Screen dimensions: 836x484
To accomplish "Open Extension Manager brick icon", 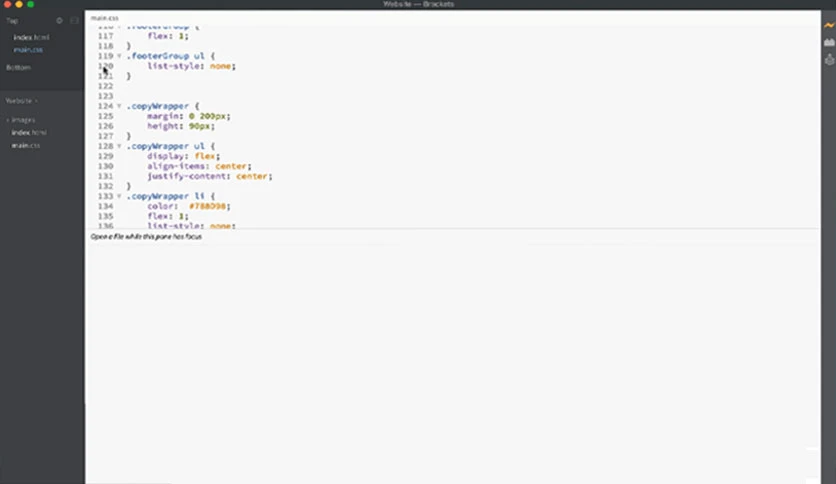I will coord(829,42).
